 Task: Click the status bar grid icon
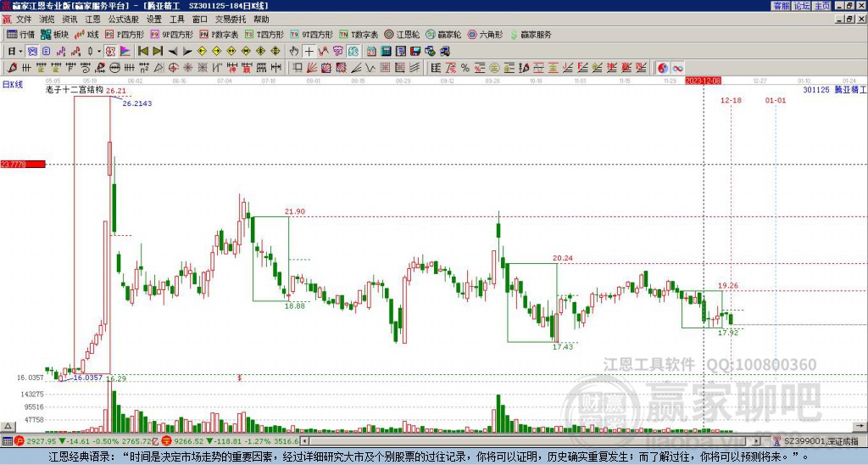coord(7,441)
